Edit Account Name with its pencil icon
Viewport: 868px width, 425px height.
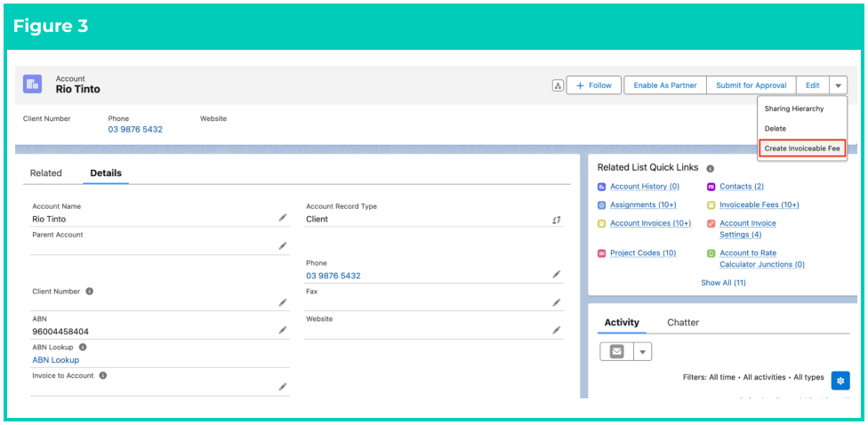point(283,219)
